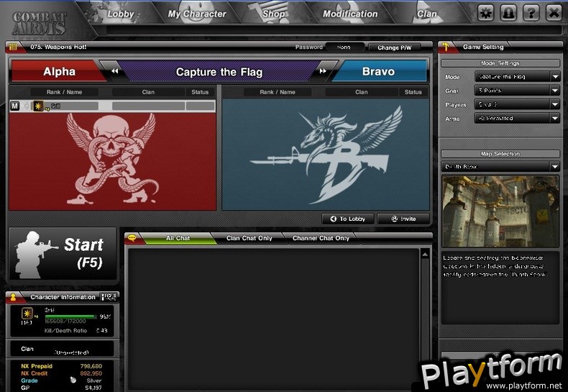This screenshot has width=568, height=392.
Task: Click the Alpha team skull and snake emblem
Action: pos(113,159)
